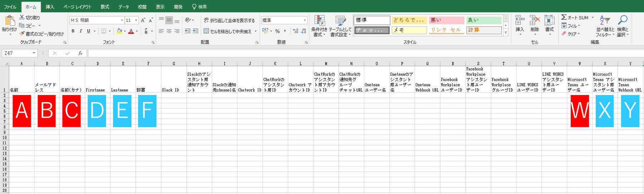Open テーブルとして書式設定 table formatting
The height and width of the screenshot is (194, 644).
click(x=340, y=26)
